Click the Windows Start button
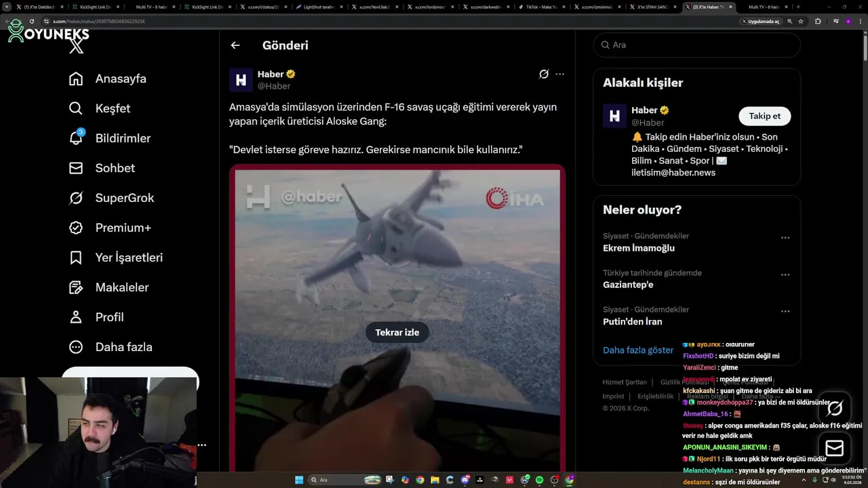Viewport: 868px width, 488px height. point(299,480)
